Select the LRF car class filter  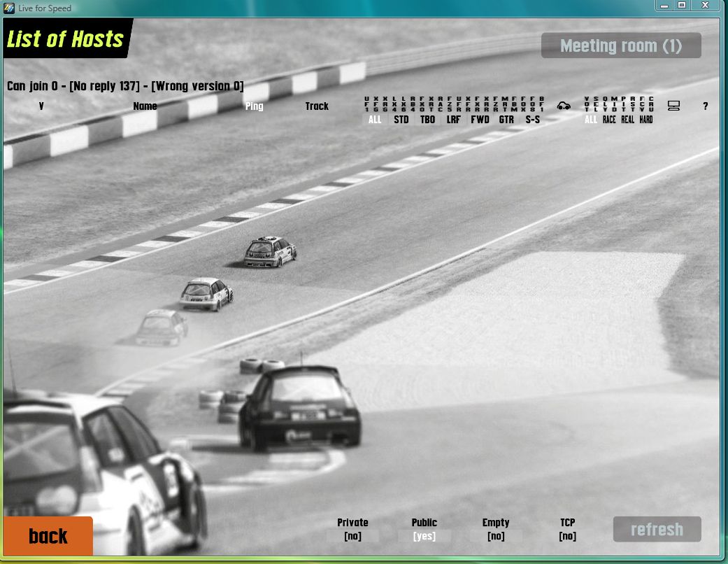(x=454, y=120)
